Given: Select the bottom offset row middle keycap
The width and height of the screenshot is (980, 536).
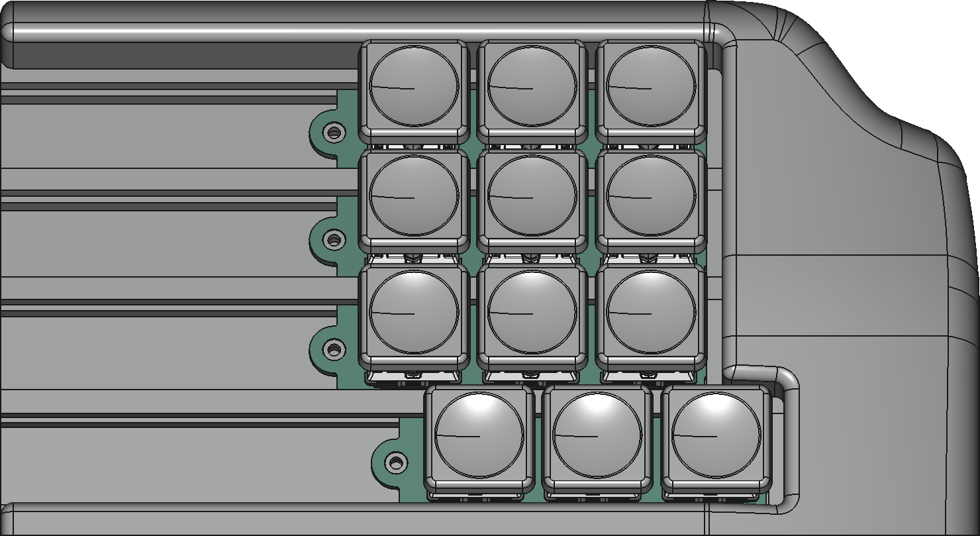Looking at the screenshot, I should click(x=597, y=438).
